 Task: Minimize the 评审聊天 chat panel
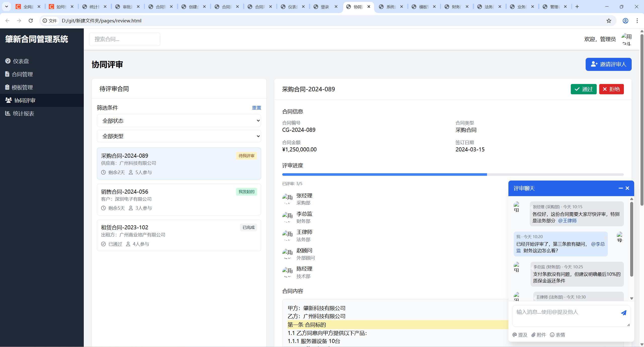click(x=621, y=188)
